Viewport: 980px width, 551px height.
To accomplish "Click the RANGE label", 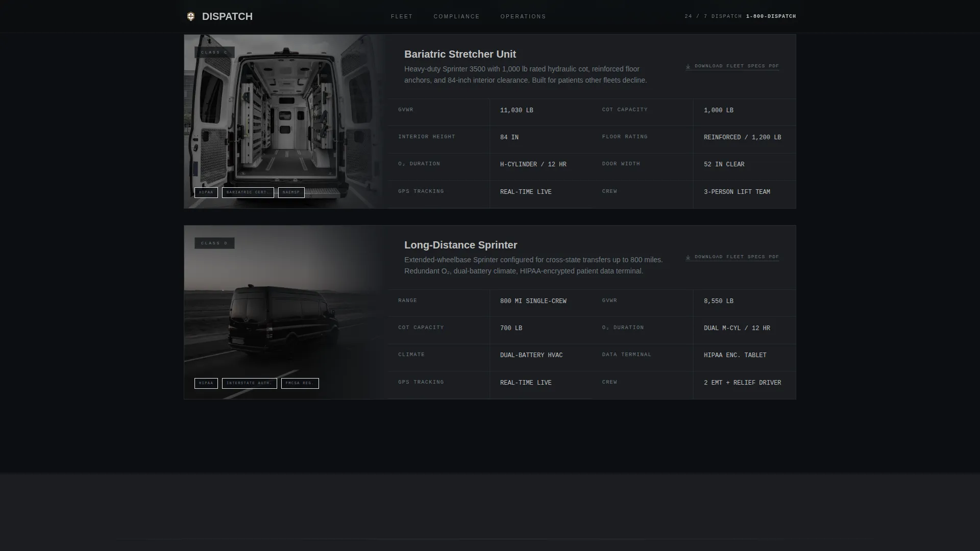I will tap(407, 300).
